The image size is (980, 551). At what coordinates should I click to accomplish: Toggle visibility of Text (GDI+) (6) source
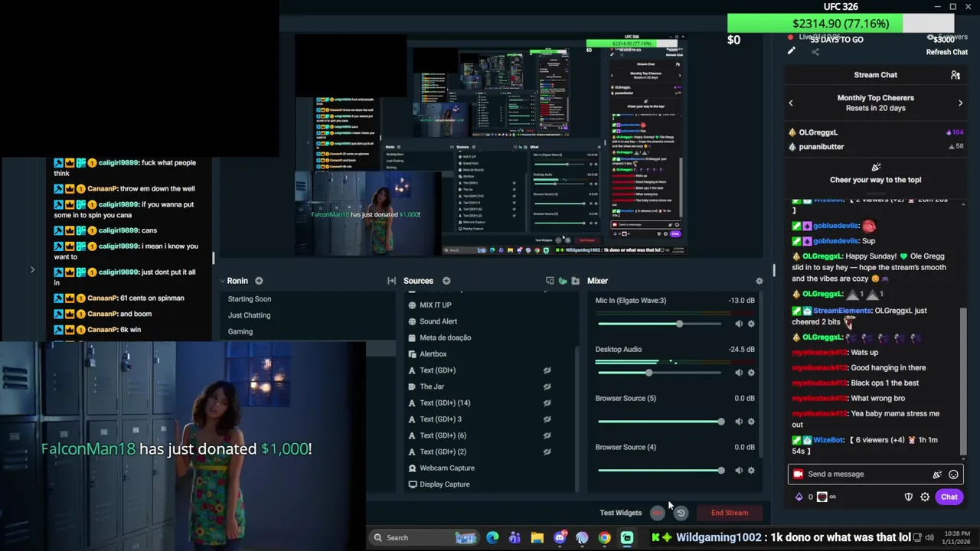coord(547,435)
